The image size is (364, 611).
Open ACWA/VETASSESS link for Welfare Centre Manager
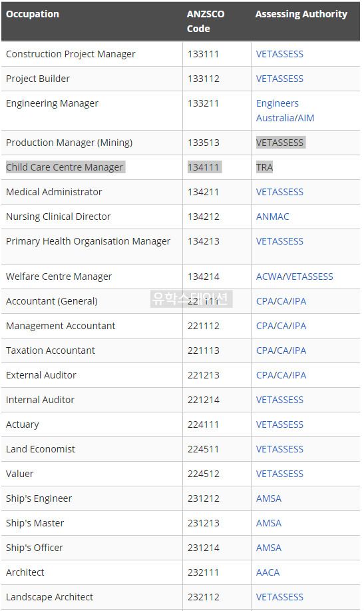[294, 277]
